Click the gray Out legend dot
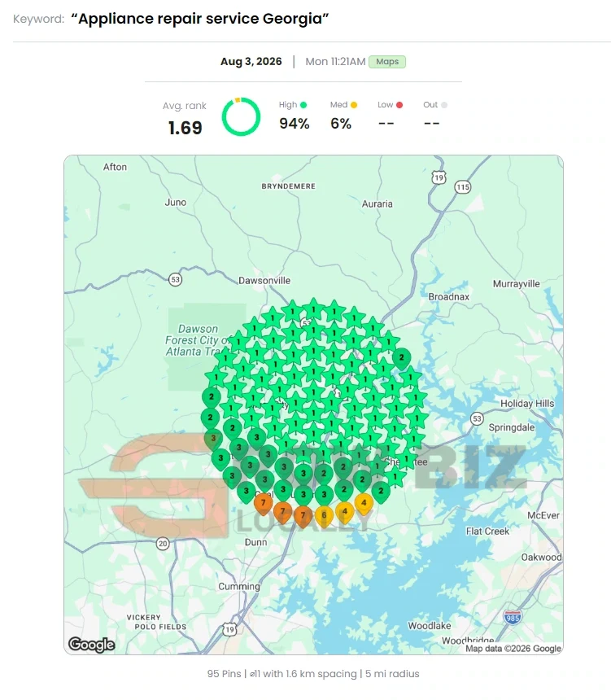The image size is (611, 700). click(444, 105)
